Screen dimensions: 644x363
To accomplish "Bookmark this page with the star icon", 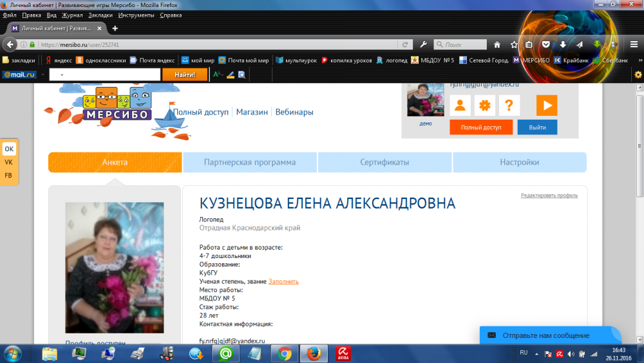I will [x=514, y=44].
